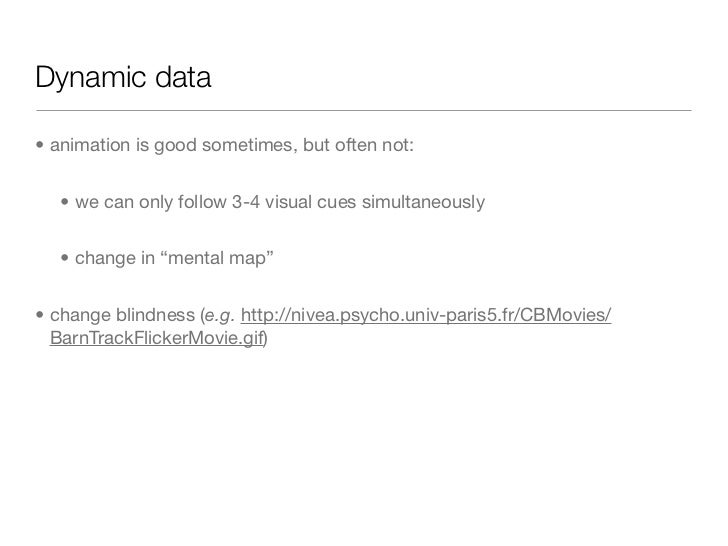Click the closing parenthesis after the gif link

click(x=266, y=338)
